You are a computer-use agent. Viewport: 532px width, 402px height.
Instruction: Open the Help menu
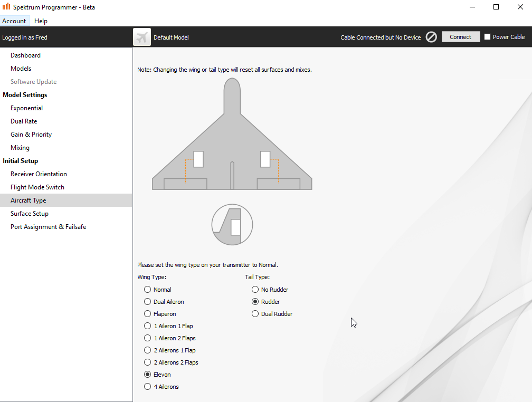41,21
